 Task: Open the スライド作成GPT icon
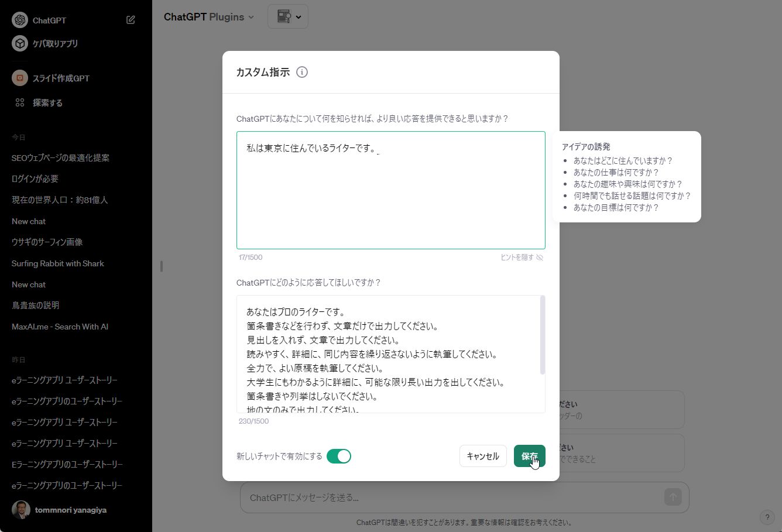(x=20, y=78)
